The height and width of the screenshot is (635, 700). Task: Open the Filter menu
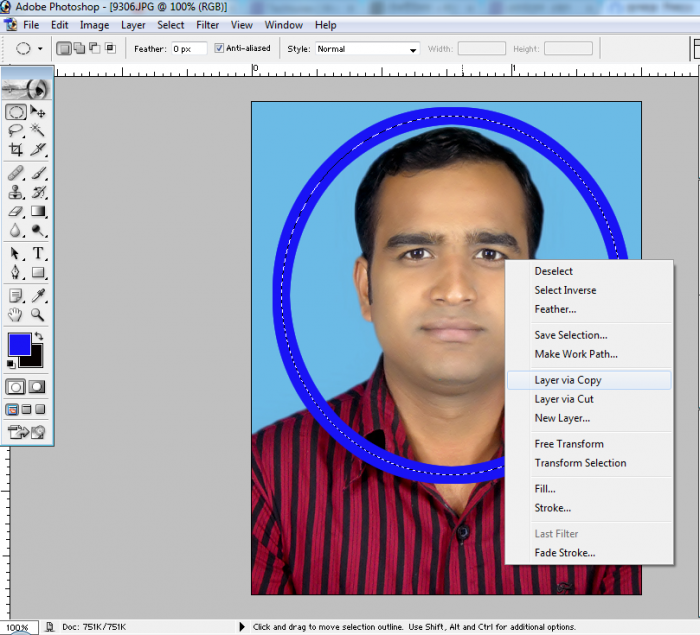click(208, 25)
